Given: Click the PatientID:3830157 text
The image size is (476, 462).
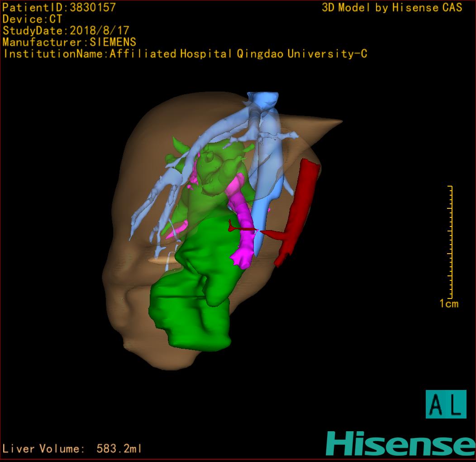Looking at the screenshot, I should click(59, 7).
